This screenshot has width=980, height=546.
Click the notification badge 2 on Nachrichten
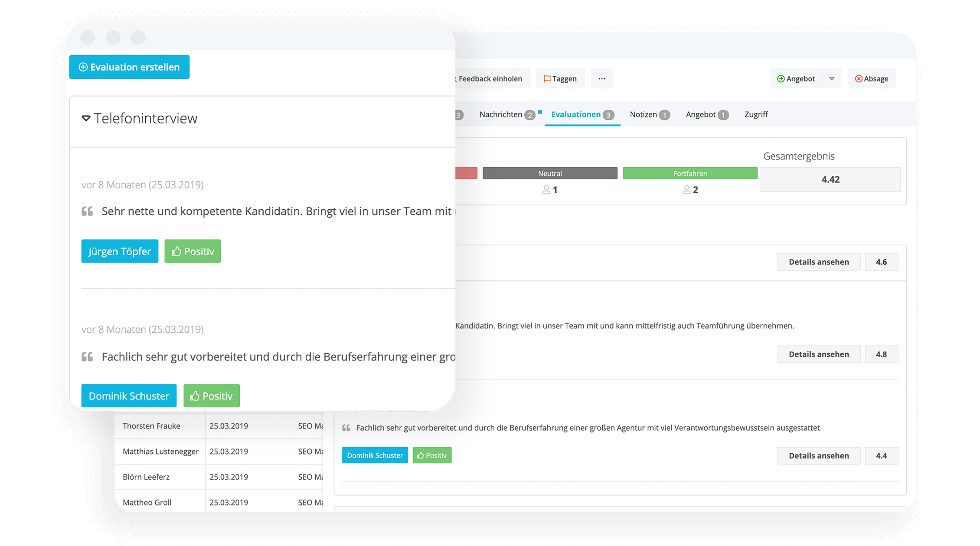pos(529,115)
